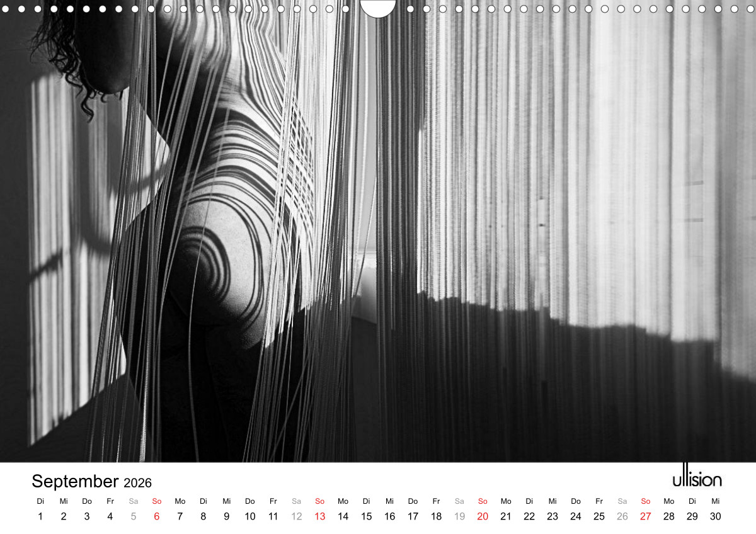Select date 10
Image resolution: width=756 pixels, height=534 pixels.
(x=250, y=516)
